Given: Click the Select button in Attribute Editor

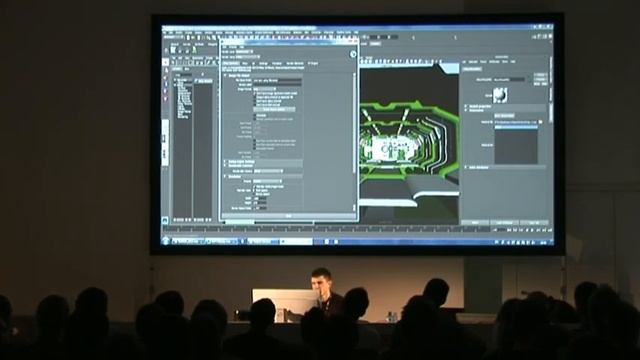Looking at the screenshot, I should pos(475,223).
